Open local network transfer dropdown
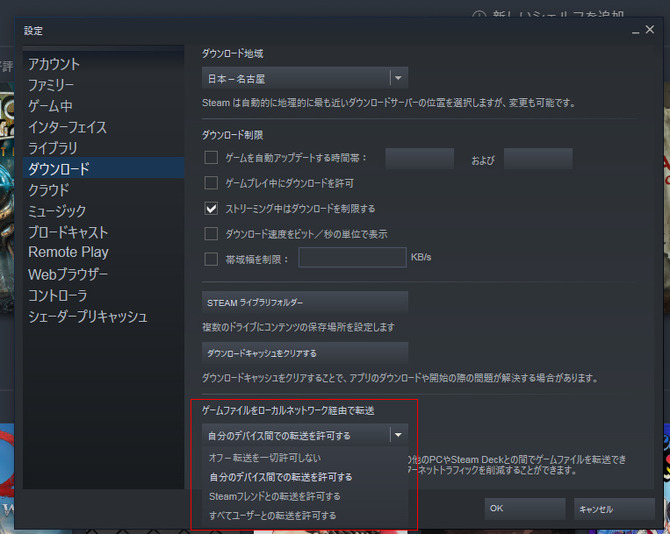 point(305,435)
